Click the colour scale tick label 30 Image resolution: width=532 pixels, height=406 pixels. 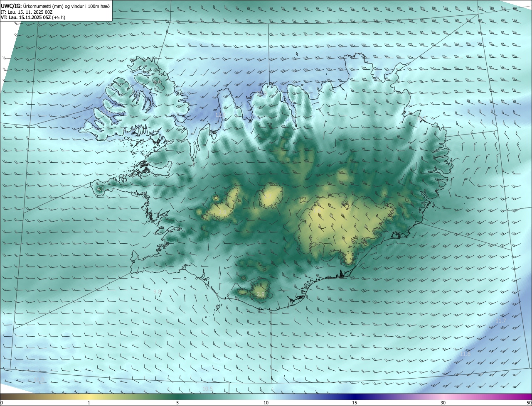click(443, 403)
